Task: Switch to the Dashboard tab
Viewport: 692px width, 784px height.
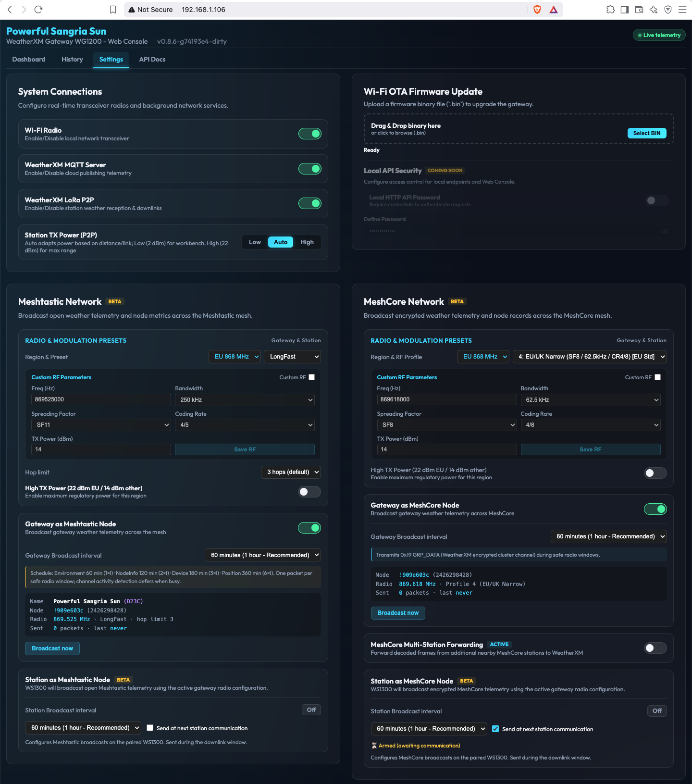Action: coord(29,59)
